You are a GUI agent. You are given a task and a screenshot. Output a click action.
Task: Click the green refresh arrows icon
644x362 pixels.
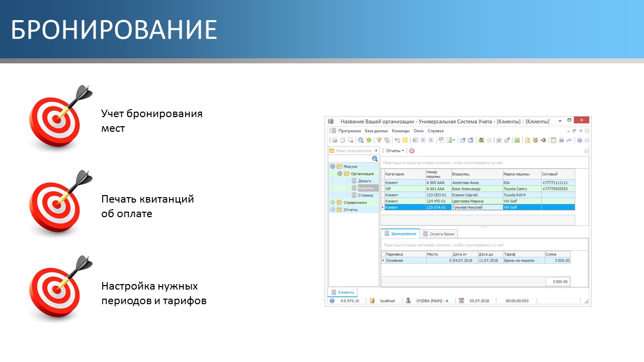coord(369,140)
